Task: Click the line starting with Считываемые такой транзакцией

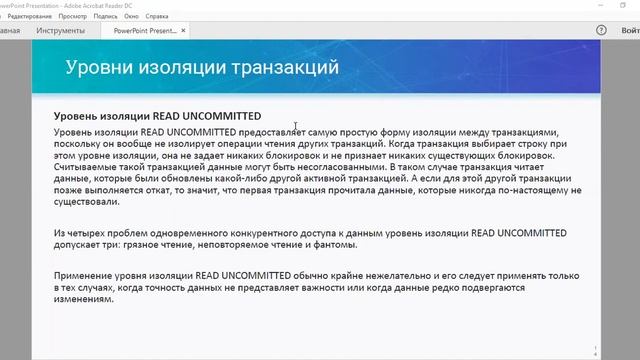Action: tap(299, 167)
